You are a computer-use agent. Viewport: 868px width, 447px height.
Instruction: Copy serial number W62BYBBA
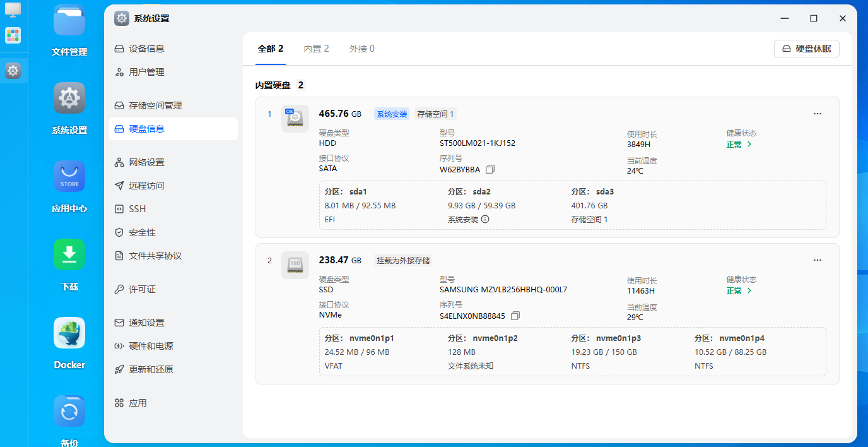[490, 170]
